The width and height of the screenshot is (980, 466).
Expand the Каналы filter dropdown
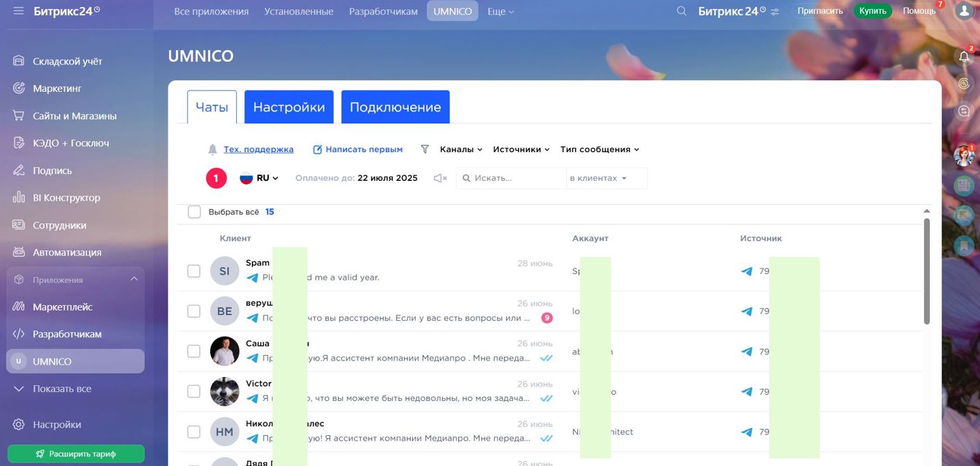(461, 149)
